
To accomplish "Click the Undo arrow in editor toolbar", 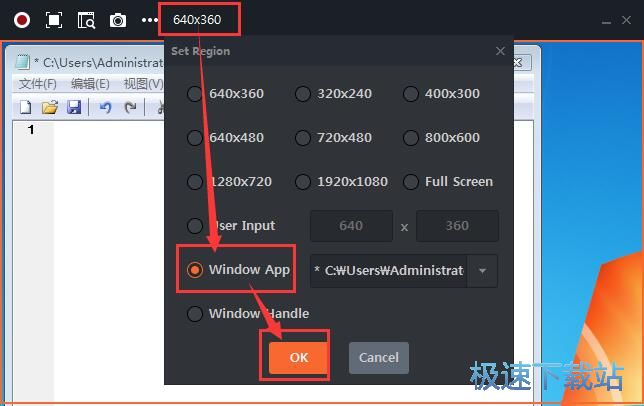I will point(105,108).
